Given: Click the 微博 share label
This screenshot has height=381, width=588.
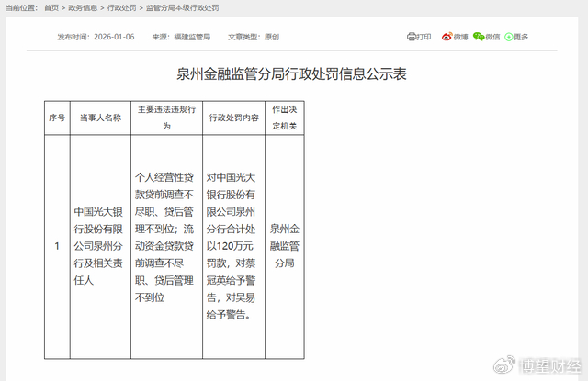Looking at the screenshot, I should pos(460,37).
